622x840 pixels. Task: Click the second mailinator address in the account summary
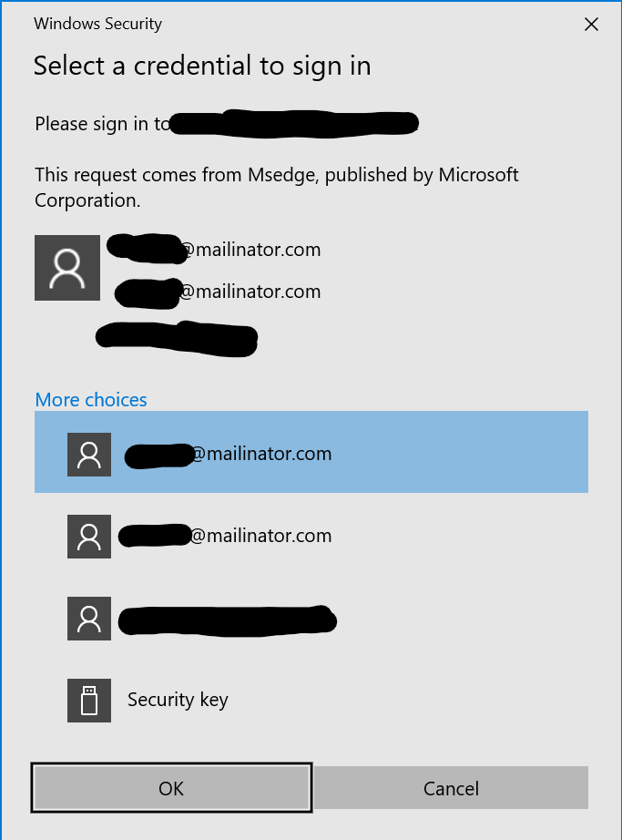(219, 292)
